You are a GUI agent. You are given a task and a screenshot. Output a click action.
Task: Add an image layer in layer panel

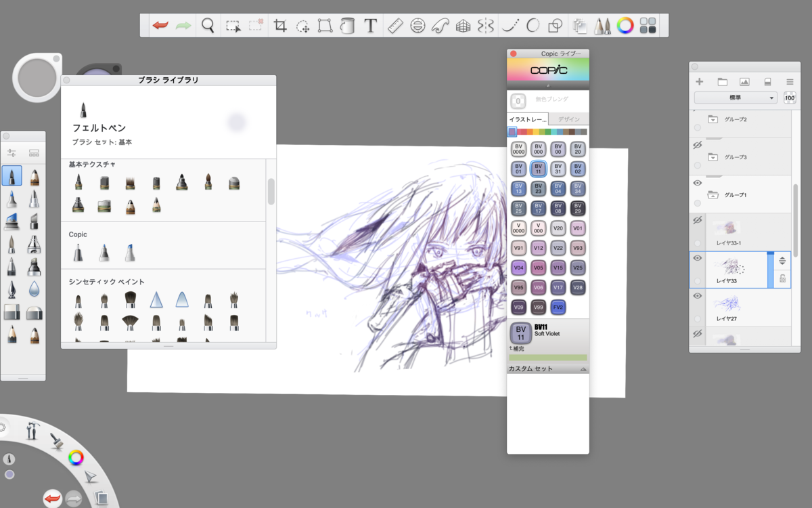(745, 81)
